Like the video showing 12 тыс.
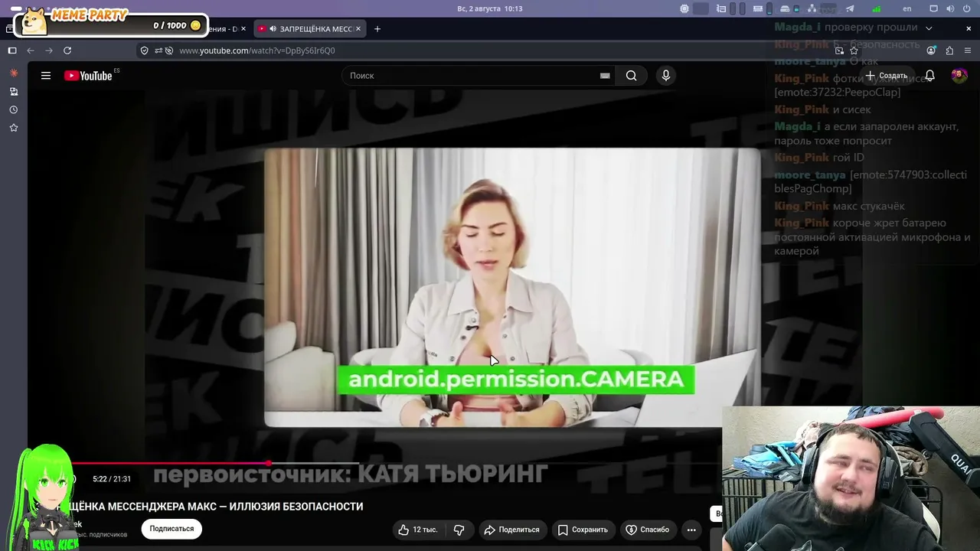The height and width of the screenshot is (551, 980). pyautogui.click(x=418, y=530)
